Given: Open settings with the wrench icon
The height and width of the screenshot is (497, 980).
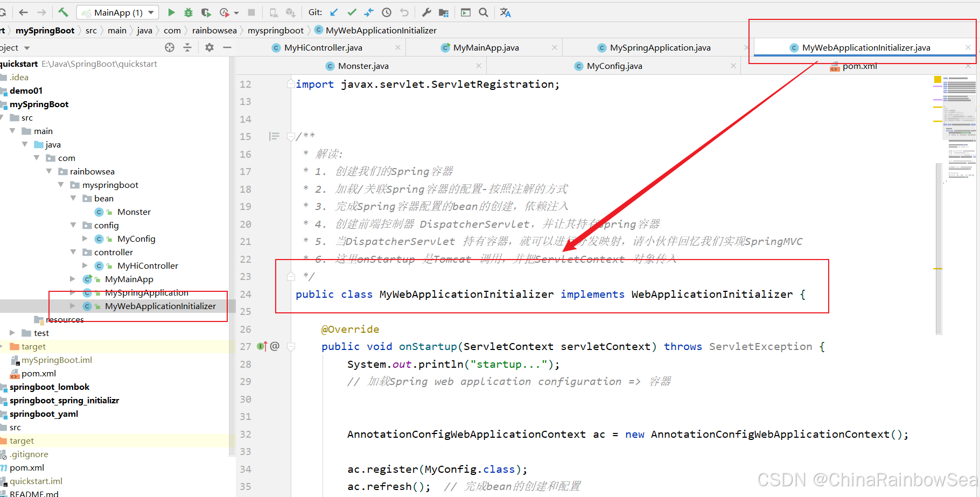Looking at the screenshot, I should [x=426, y=12].
